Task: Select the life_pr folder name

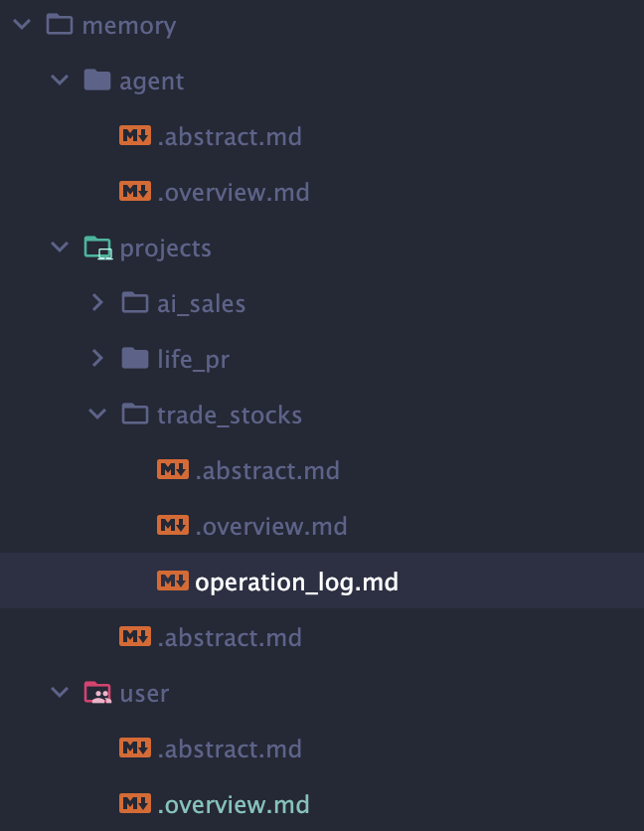Action: coord(194,360)
